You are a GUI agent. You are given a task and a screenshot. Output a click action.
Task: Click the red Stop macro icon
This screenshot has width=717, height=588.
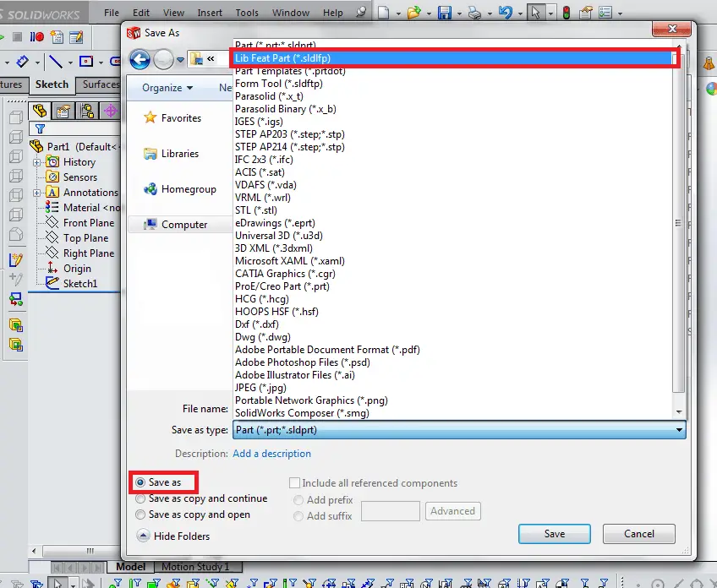40,37
